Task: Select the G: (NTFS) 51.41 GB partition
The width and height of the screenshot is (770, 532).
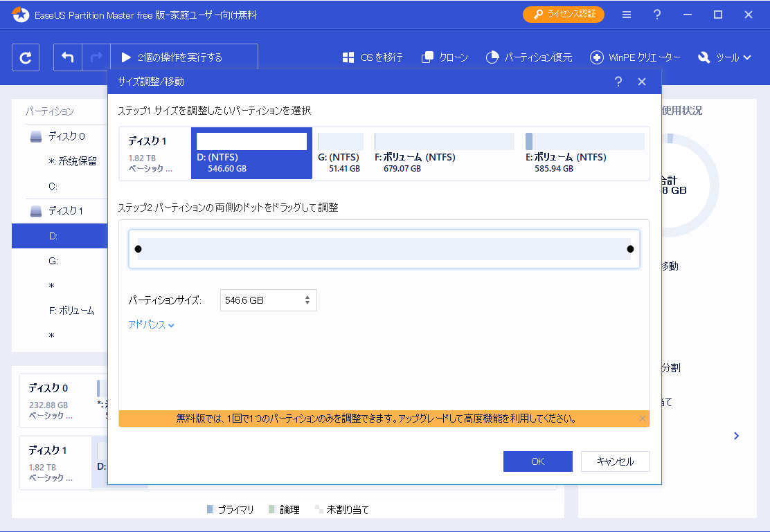Action: tap(340, 153)
